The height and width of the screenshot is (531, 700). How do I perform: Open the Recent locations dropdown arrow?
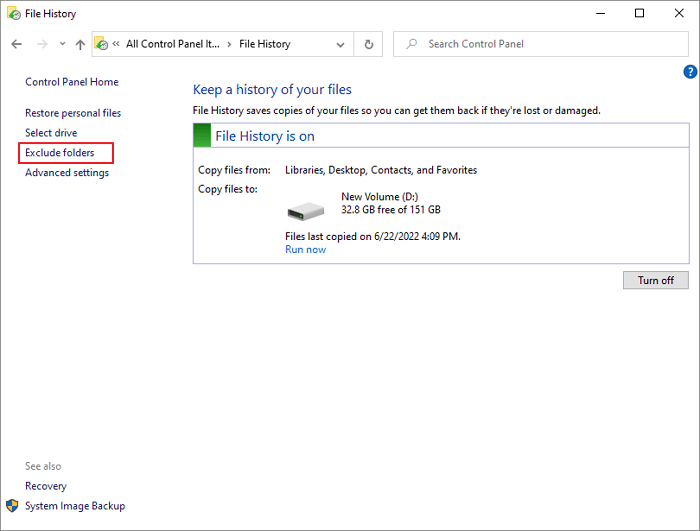pos(62,44)
